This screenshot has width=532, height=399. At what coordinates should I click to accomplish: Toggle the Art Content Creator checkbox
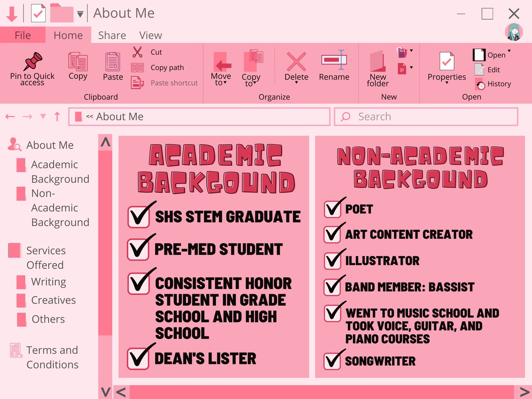(x=333, y=234)
